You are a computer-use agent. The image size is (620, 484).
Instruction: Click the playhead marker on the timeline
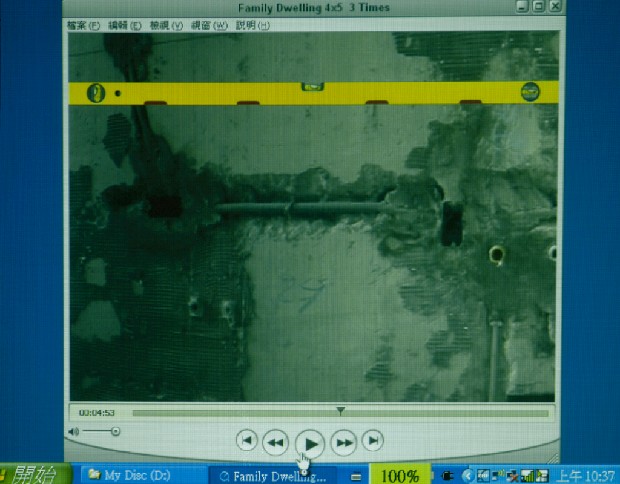tap(341, 410)
